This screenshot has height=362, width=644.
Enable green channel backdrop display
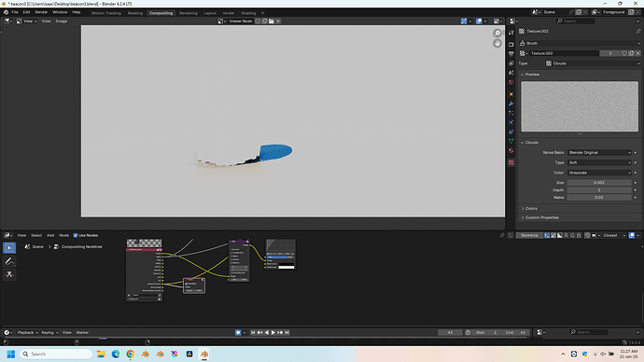click(572, 236)
